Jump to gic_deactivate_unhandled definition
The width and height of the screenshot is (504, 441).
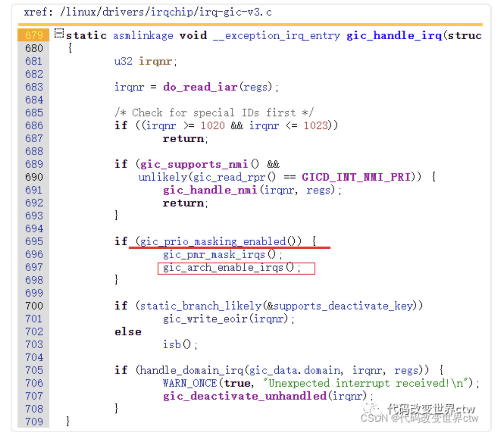(x=245, y=396)
